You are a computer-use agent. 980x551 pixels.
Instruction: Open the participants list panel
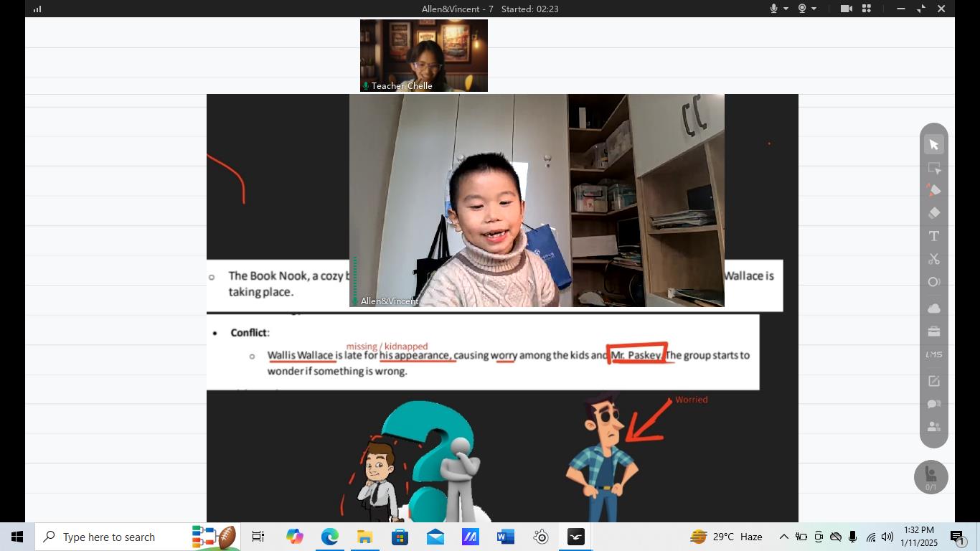(x=933, y=427)
